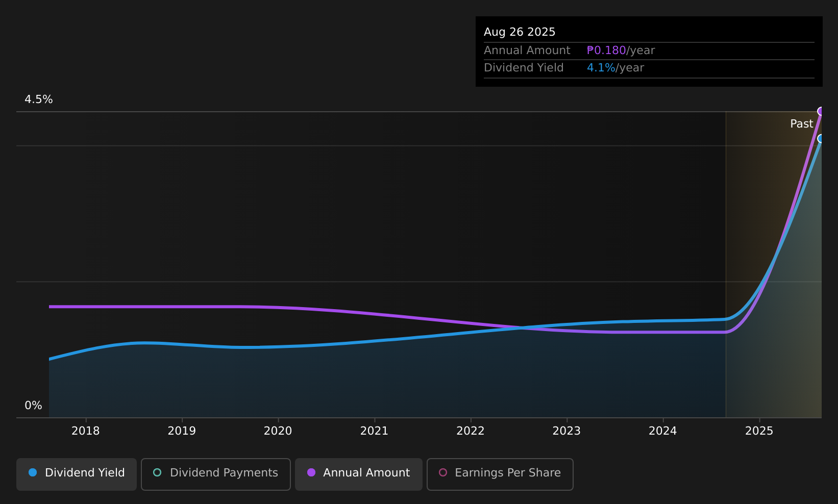
Task: Enable the Dividend Payments series
Action: (216, 474)
